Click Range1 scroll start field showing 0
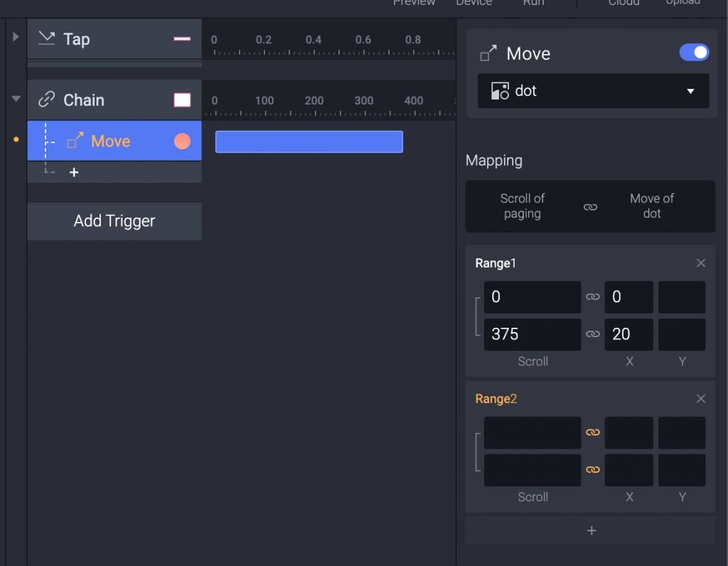 (x=532, y=297)
